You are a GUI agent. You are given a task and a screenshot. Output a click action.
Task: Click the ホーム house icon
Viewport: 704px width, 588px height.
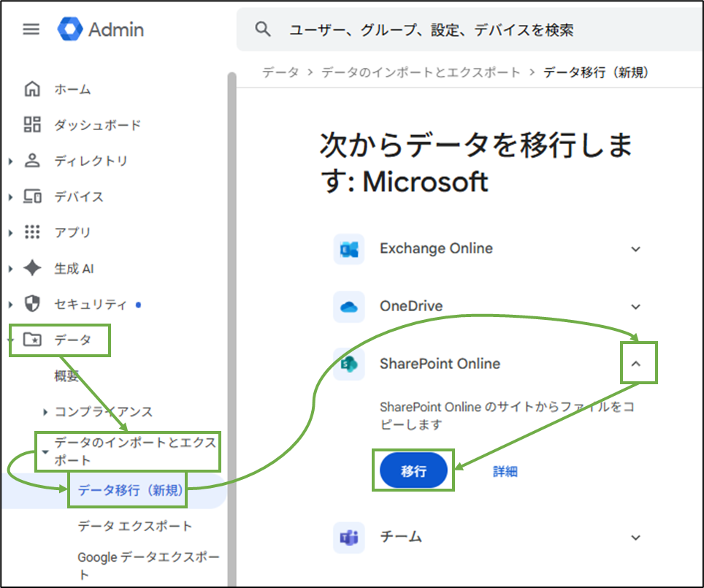pos(32,89)
